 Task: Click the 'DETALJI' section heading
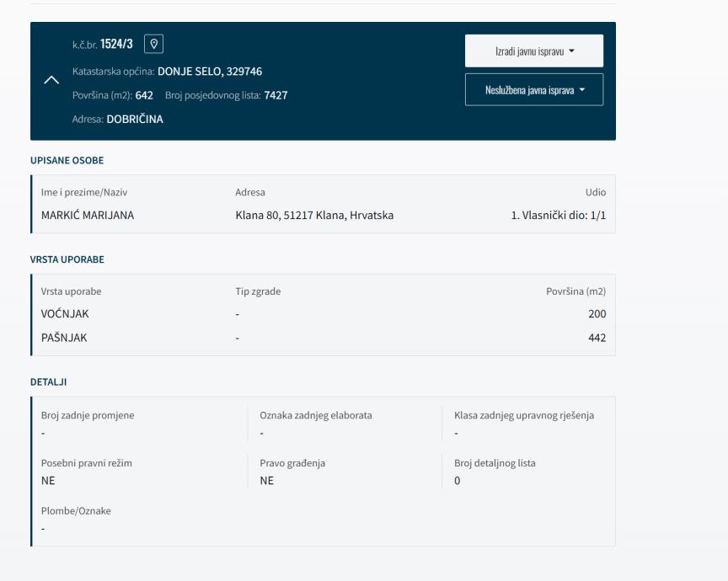coord(48,382)
